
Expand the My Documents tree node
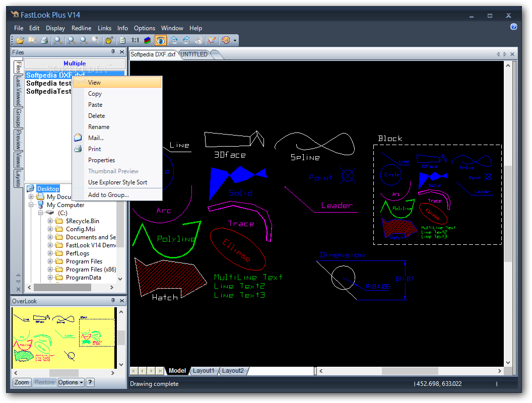(x=31, y=197)
